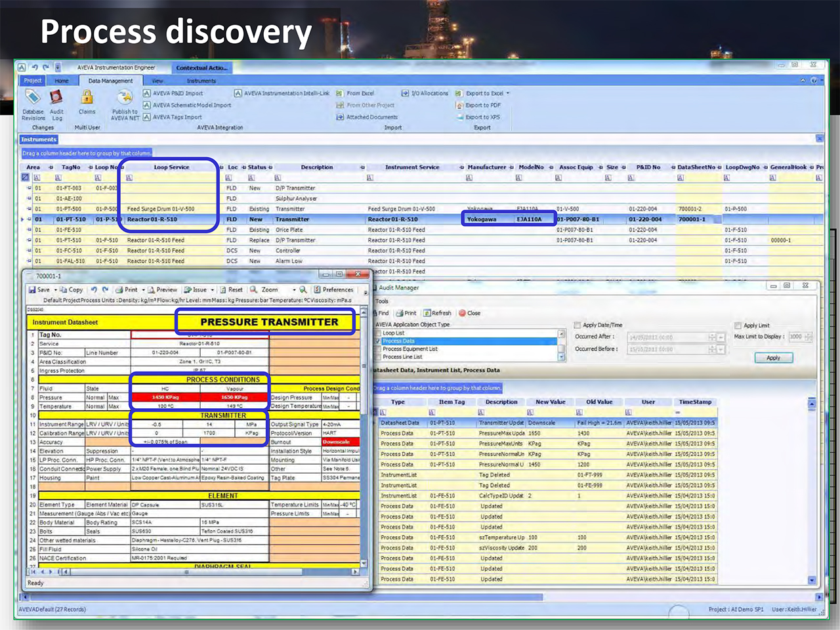Run AVEVA Tags Import

point(173,117)
